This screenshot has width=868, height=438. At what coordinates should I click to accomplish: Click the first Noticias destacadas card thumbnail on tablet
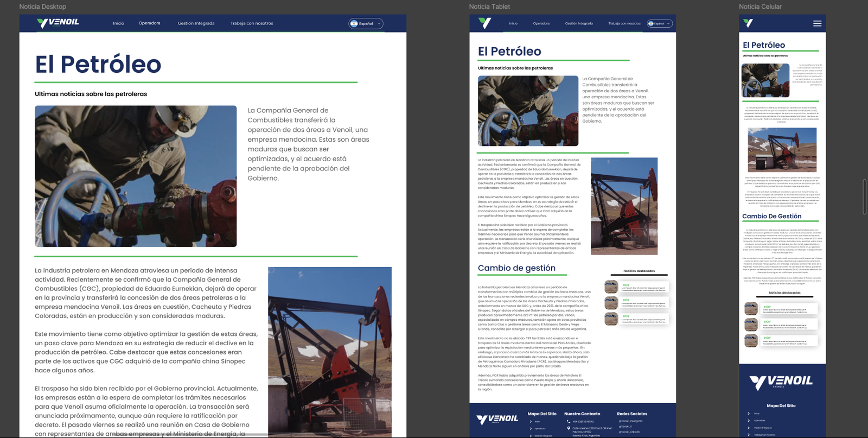tap(611, 287)
